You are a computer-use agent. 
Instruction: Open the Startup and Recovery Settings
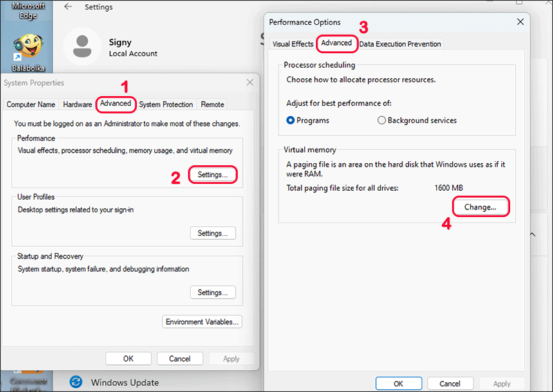click(x=213, y=292)
